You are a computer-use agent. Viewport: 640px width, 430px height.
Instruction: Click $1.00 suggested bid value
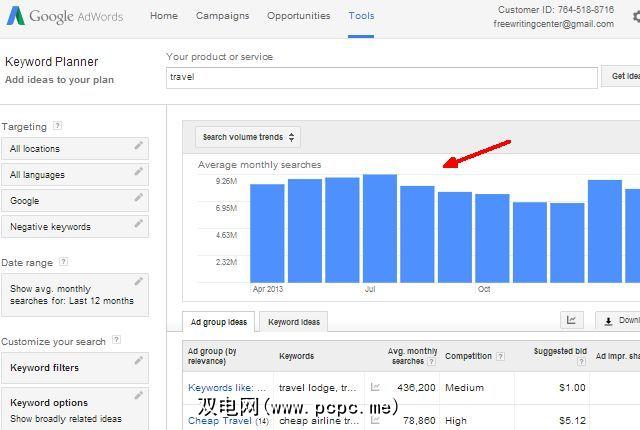coord(572,388)
